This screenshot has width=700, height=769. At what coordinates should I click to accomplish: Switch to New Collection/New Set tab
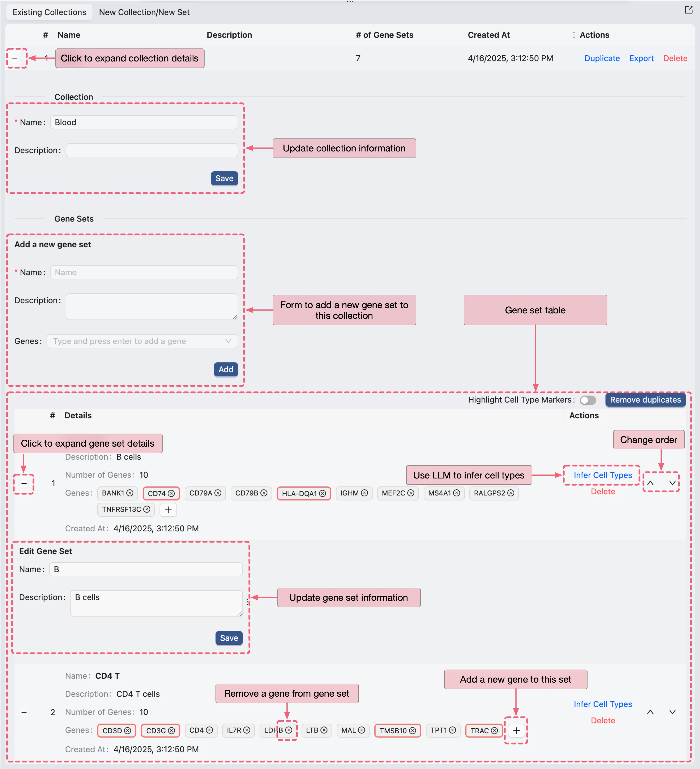(x=144, y=12)
